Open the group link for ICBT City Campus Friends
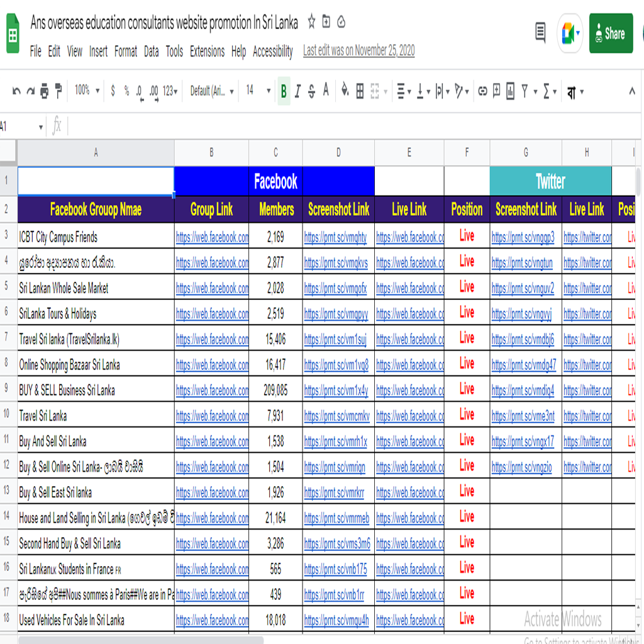Viewport: 644px width, 644px height. (x=212, y=237)
